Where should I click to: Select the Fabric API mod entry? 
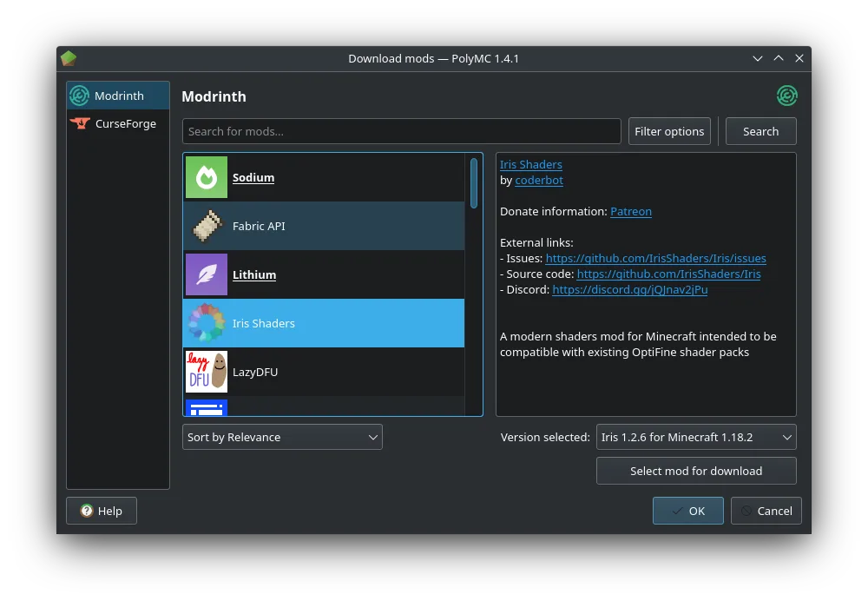click(324, 226)
